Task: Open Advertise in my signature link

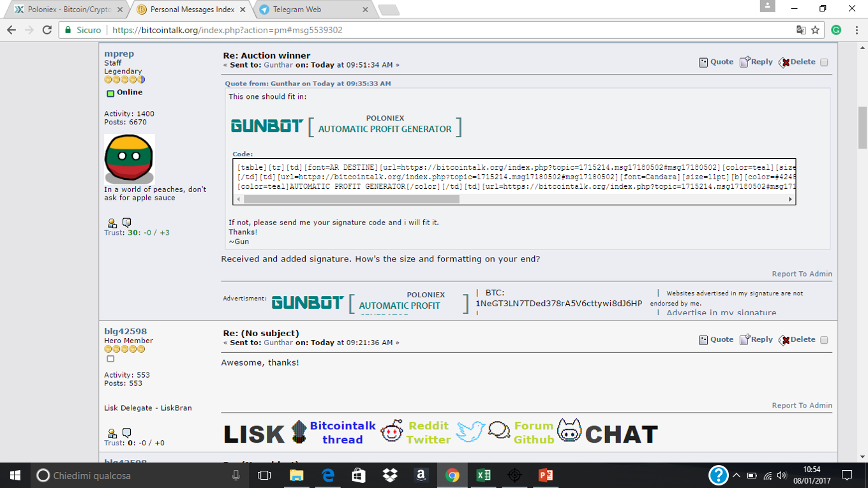Action: (x=721, y=313)
